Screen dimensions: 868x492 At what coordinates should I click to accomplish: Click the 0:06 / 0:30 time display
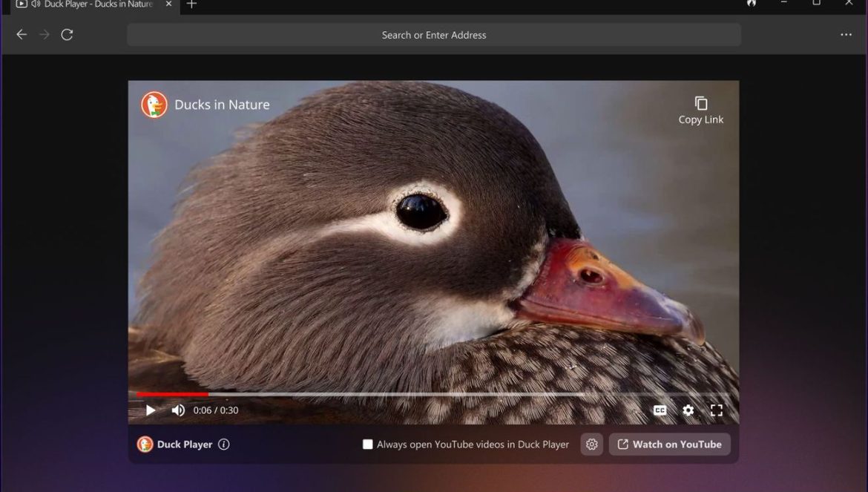click(x=215, y=410)
